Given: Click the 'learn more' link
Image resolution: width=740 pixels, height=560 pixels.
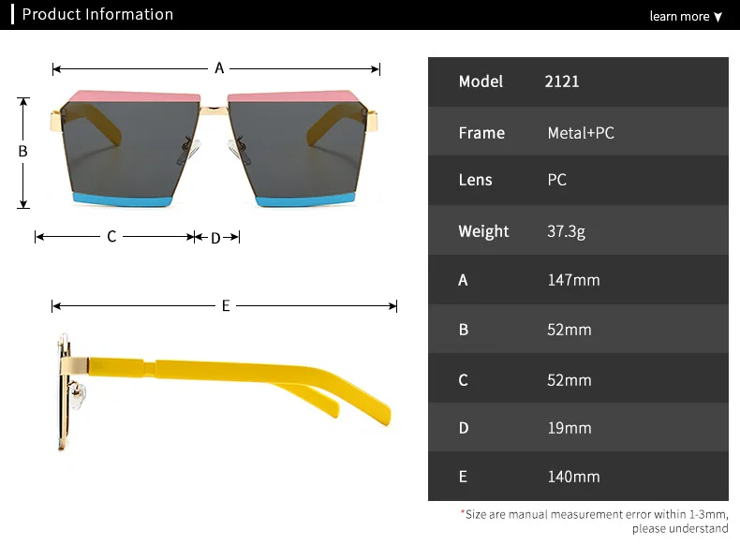Looking at the screenshot, I should 679,17.
